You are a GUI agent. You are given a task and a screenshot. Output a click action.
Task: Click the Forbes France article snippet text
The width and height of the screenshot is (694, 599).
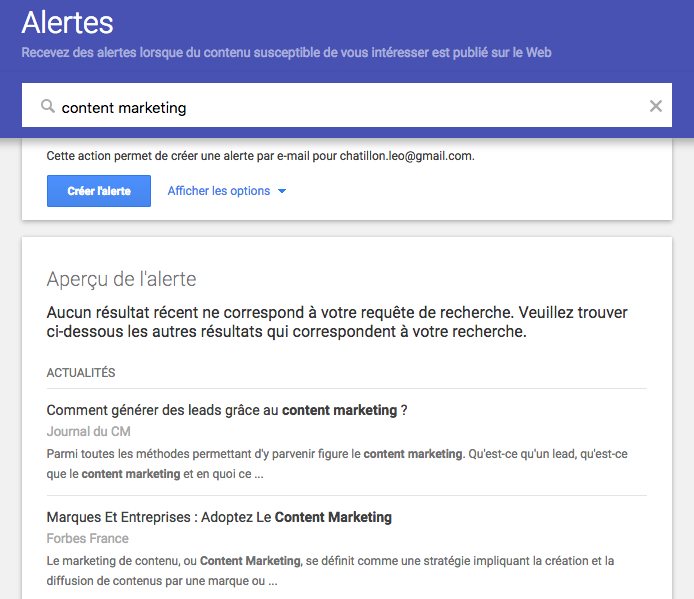pyautogui.click(x=330, y=570)
